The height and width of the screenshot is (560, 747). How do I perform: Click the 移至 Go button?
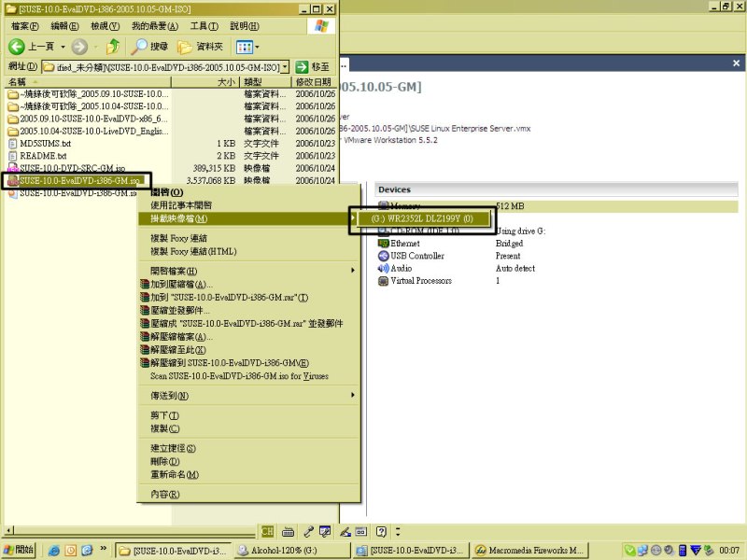(x=312, y=67)
